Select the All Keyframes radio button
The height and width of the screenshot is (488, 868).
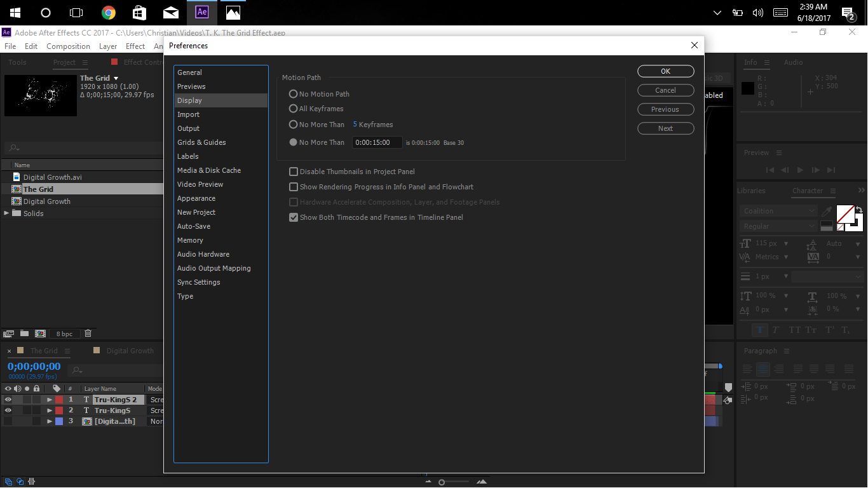click(293, 109)
